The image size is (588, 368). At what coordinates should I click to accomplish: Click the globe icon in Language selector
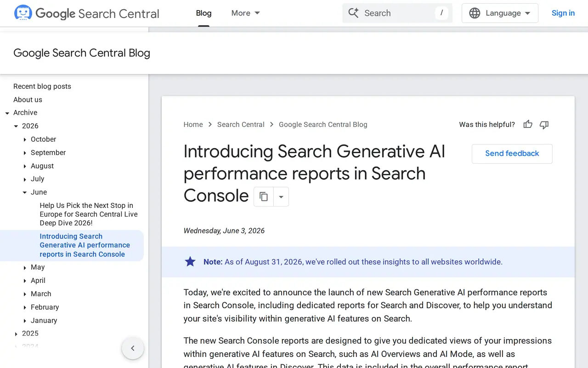(475, 13)
